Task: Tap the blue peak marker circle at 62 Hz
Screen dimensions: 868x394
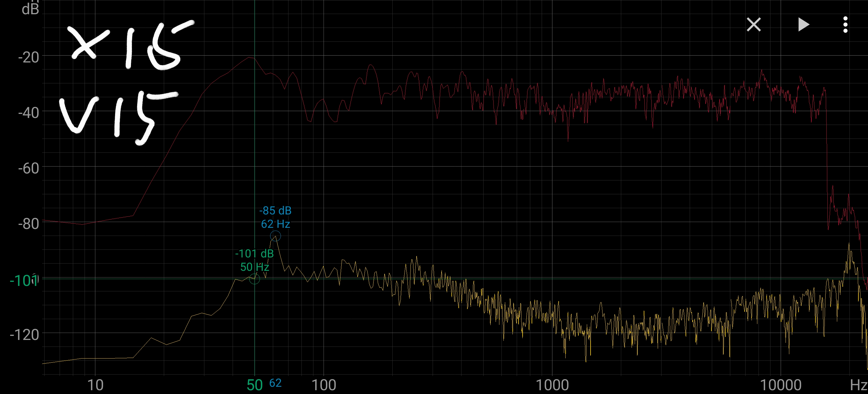Action: 275,236
